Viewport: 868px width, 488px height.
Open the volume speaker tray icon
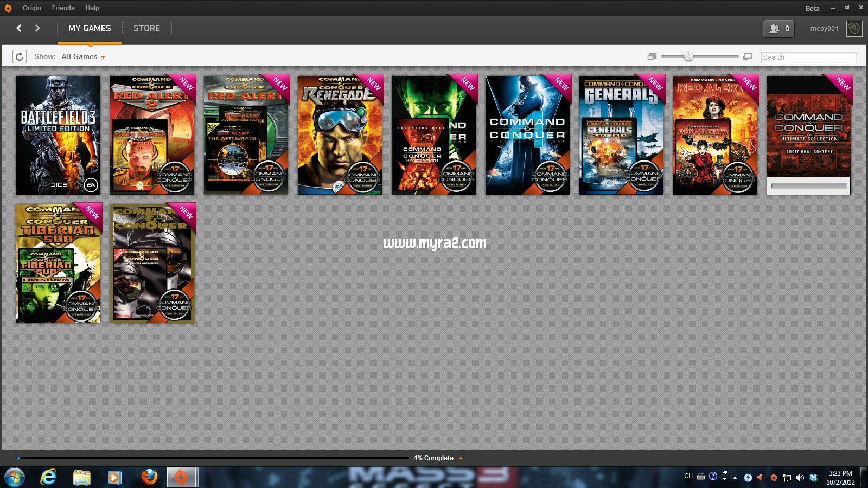pos(800,478)
